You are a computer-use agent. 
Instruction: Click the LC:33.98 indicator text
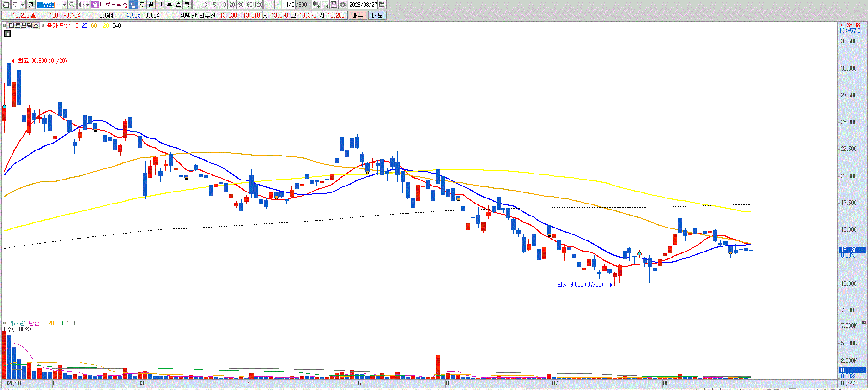pyautogui.click(x=849, y=25)
